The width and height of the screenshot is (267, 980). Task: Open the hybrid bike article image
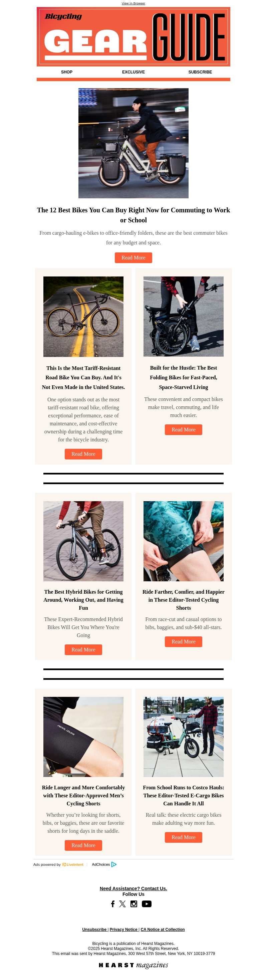coord(83,541)
